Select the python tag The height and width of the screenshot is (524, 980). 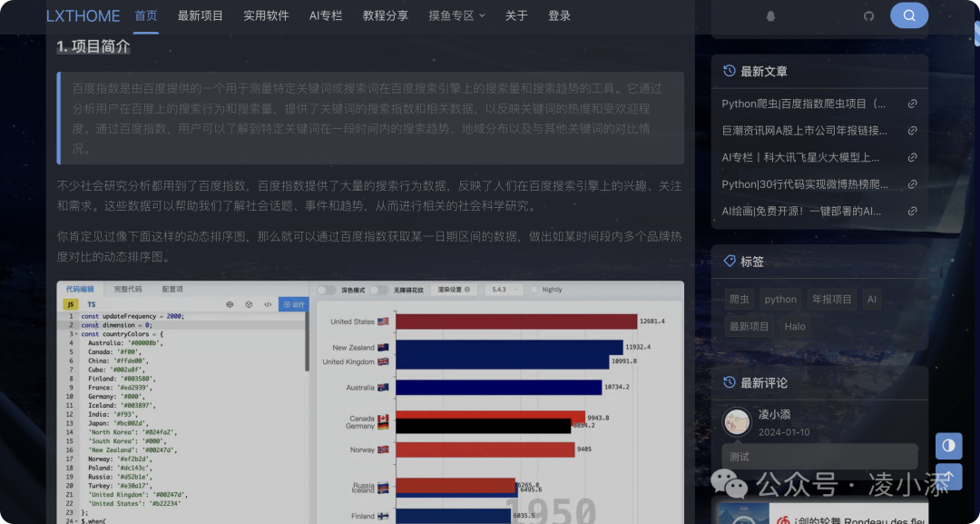click(780, 299)
